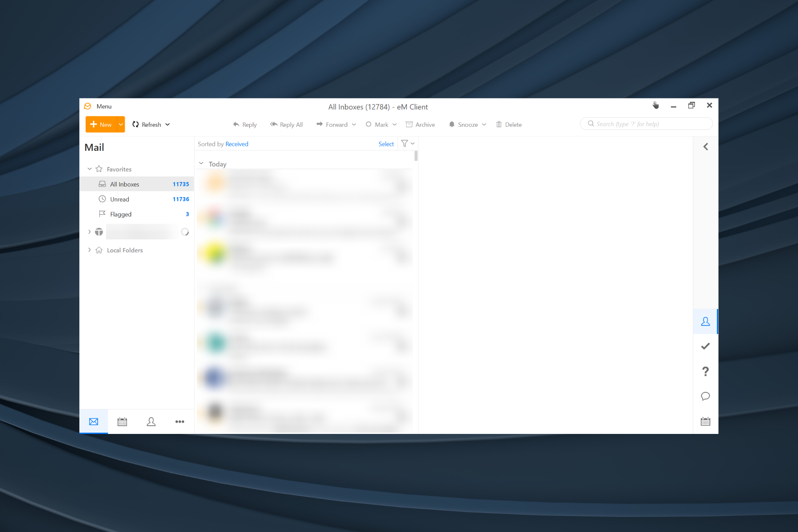
Task: Open contact details in right sidebar
Action: click(705, 321)
